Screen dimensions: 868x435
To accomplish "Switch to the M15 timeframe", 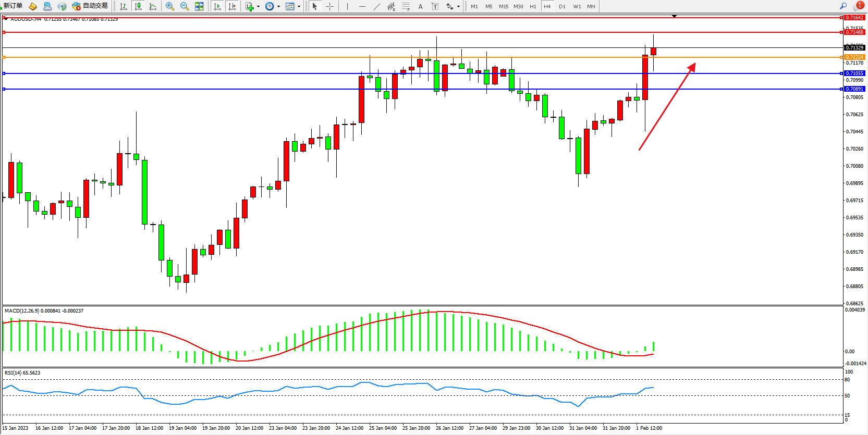I will pyautogui.click(x=503, y=6).
